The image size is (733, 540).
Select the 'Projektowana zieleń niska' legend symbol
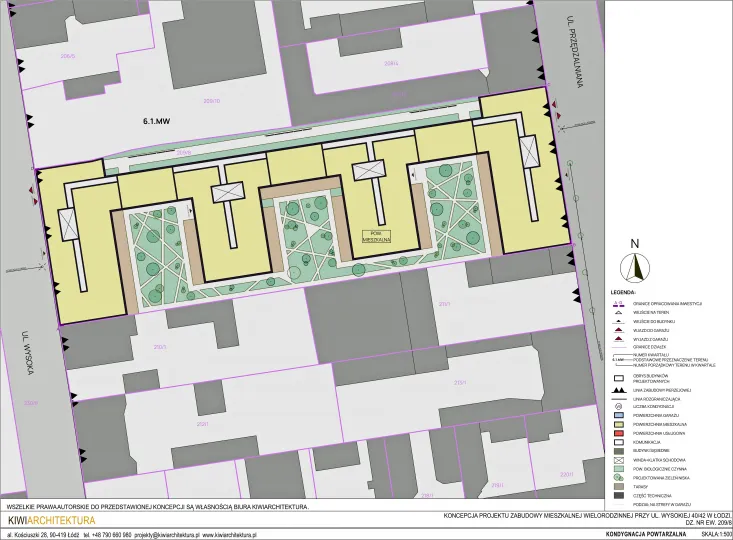pos(619,478)
